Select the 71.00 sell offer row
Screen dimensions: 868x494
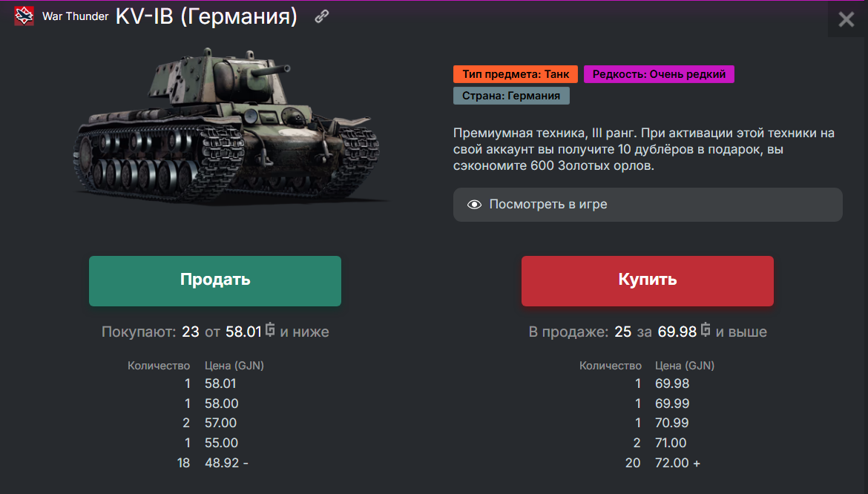(648, 443)
